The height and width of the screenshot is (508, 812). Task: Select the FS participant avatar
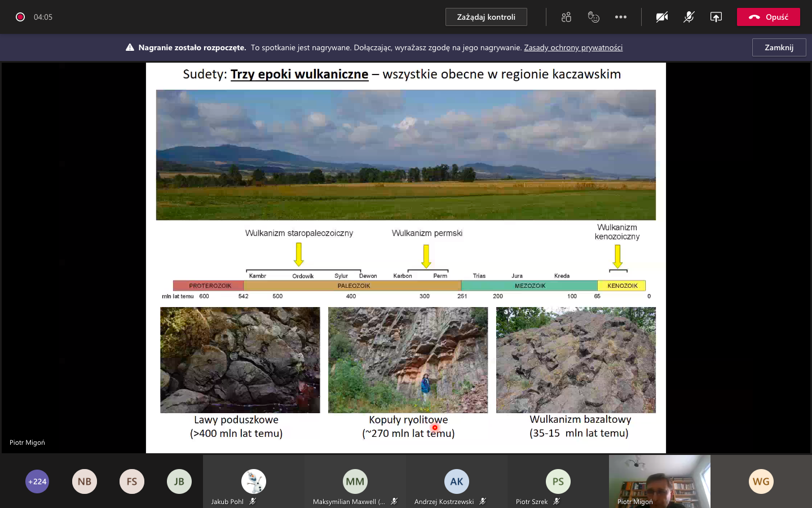132,481
